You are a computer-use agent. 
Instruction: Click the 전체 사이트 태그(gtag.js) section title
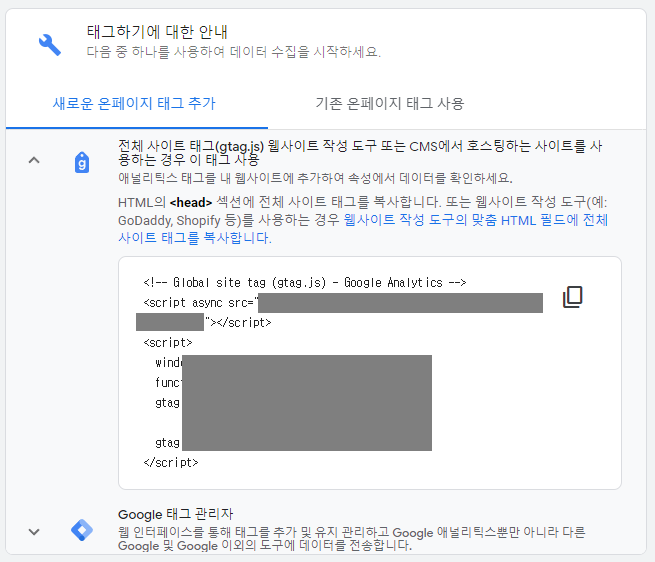[x=360, y=153]
